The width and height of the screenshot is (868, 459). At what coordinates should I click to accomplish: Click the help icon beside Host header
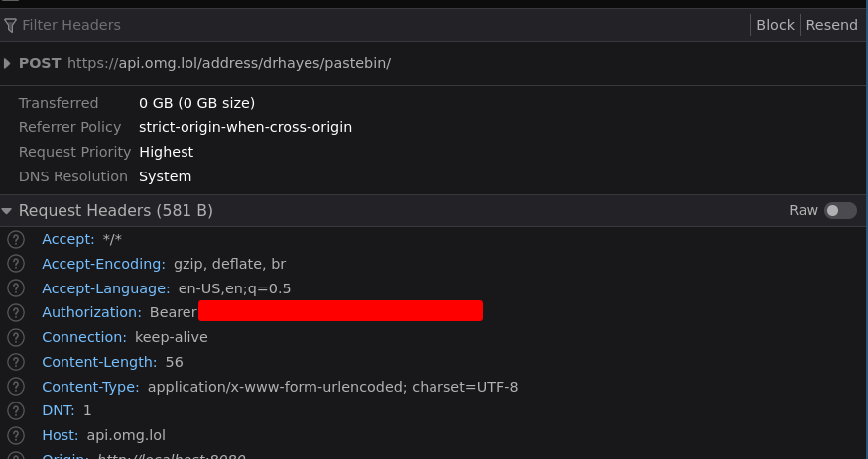pyautogui.click(x=16, y=435)
